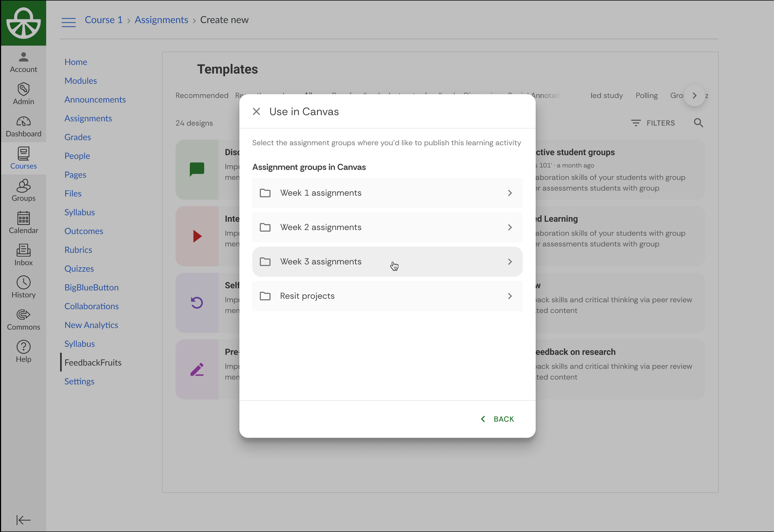774x532 pixels.
Task: Expand Week 1 assignments with its chevron
Action: (510, 193)
